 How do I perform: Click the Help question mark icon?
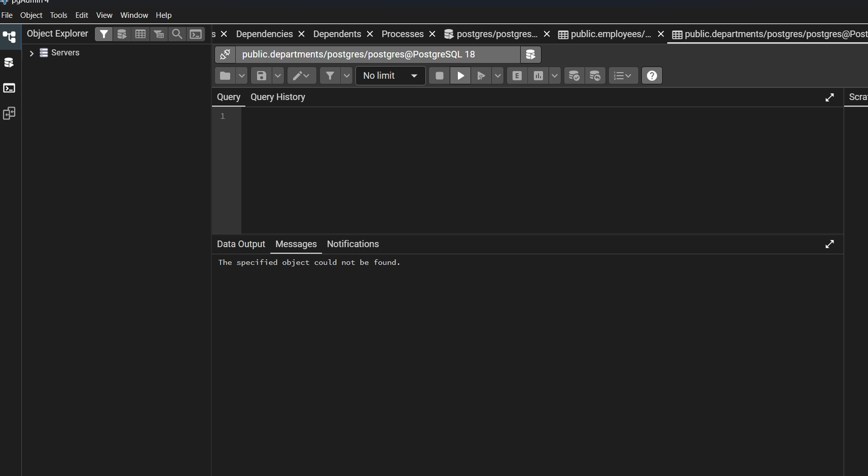tap(652, 75)
